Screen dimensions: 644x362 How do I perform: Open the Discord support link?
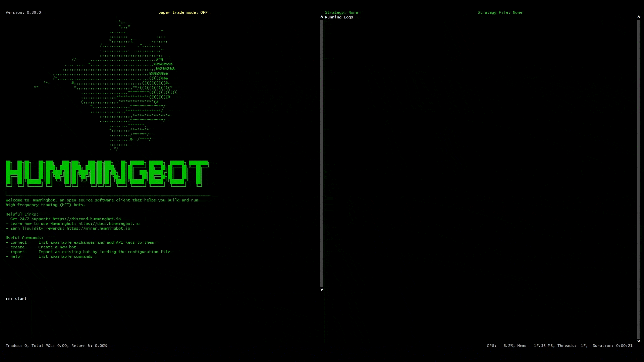point(86,219)
